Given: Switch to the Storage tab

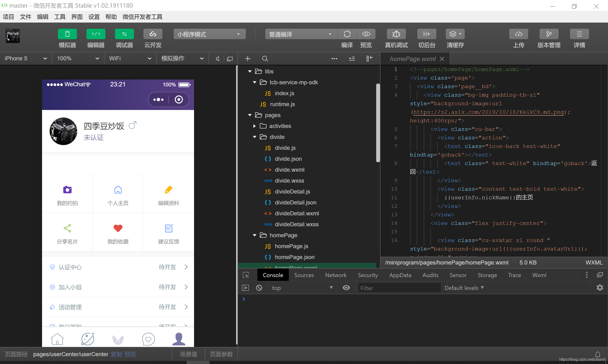Looking at the screenshot, I should pos(487,275).
